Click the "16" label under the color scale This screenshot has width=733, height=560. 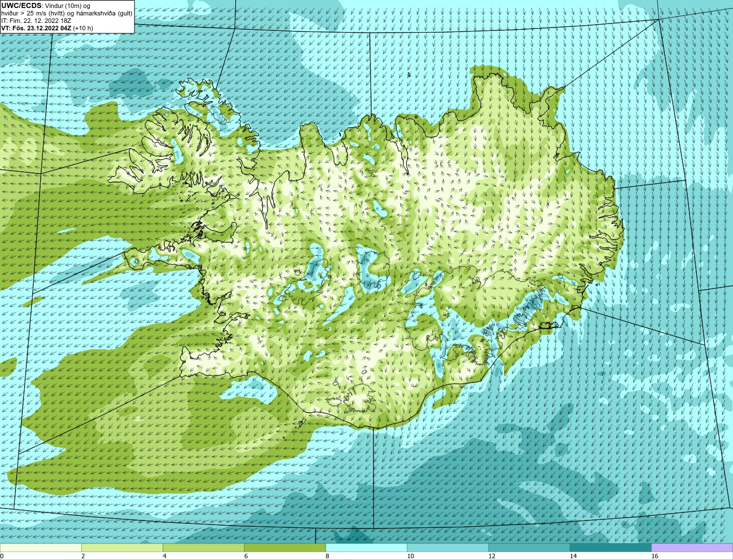pyautogui.click(x=655, y=556)
